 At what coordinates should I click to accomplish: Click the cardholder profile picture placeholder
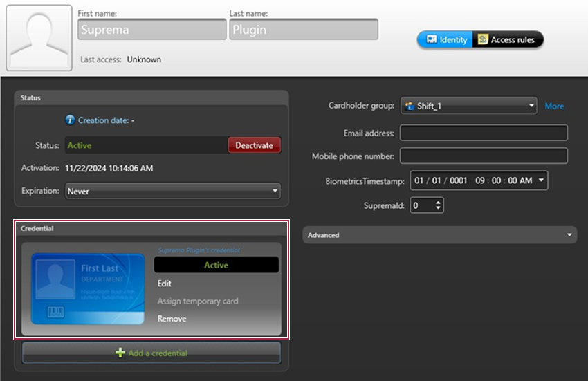point(39,38)
